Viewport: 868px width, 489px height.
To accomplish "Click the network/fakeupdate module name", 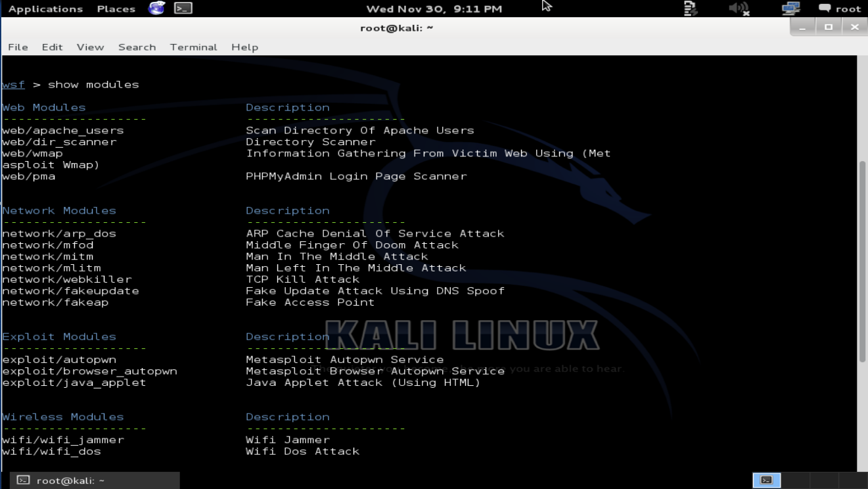I will point(70,291).
